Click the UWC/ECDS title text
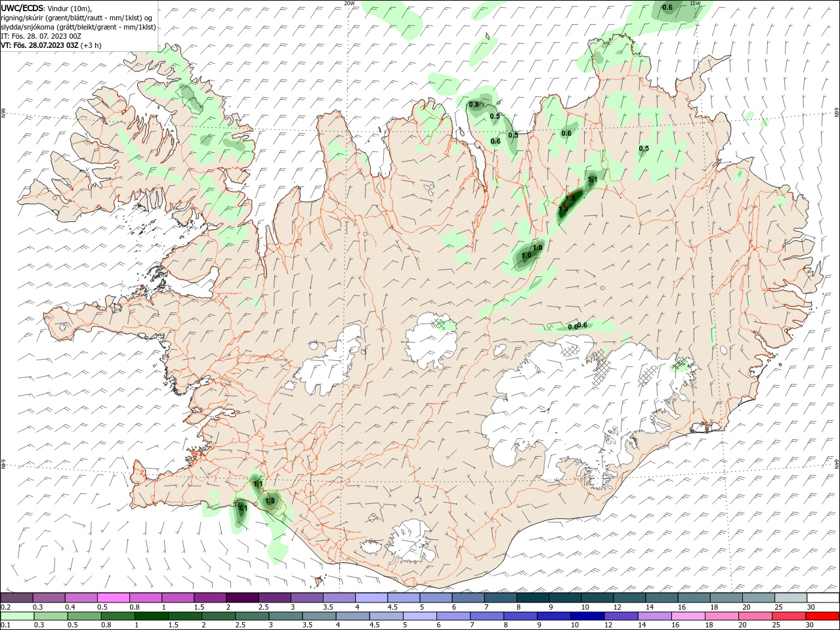The image size is (840, 630). pyautogui.click(x=22, y=8)
